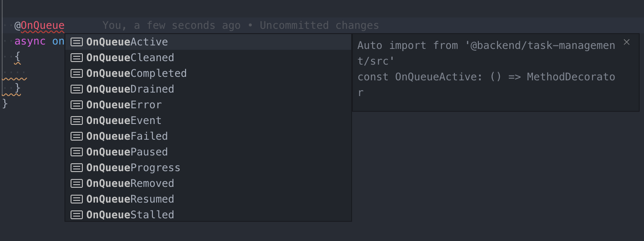Close the auto import details panel
Viewport: 644px width, 241px height.
[627, 42]
